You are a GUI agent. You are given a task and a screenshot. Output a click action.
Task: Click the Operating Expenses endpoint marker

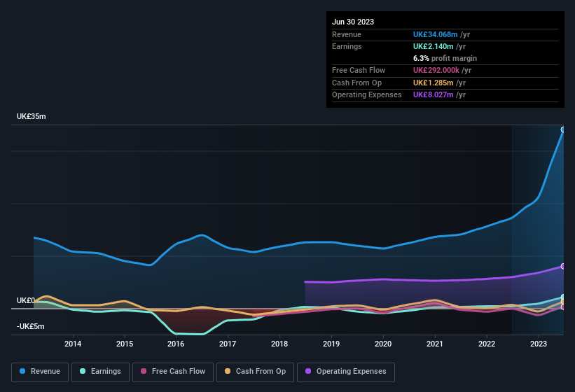point(563,266)
